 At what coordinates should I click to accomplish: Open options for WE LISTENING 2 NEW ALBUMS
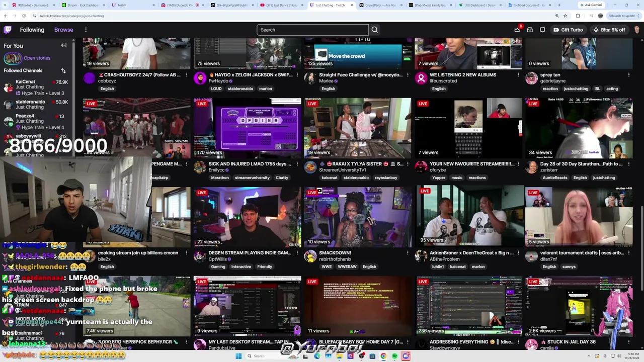pos(518,75)
